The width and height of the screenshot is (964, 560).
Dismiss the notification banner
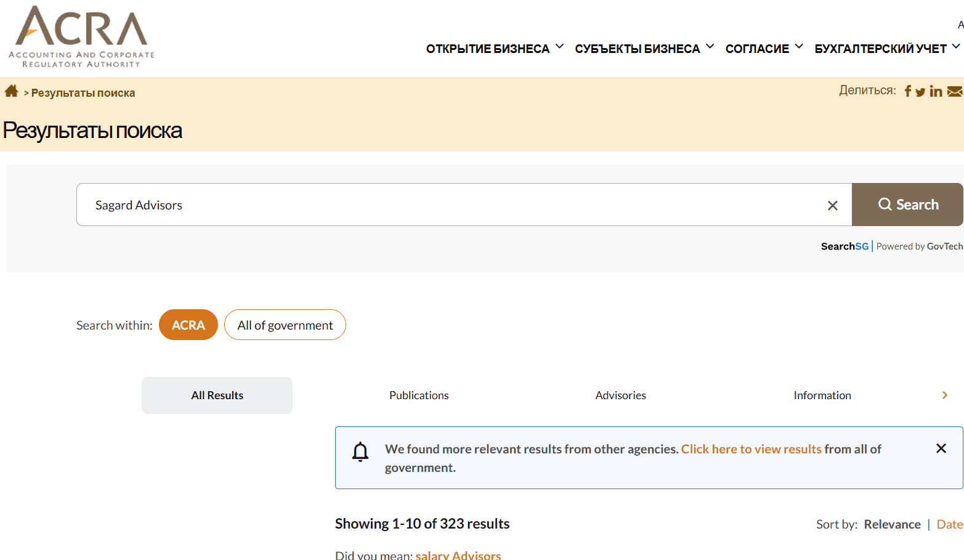coord(941,448)
